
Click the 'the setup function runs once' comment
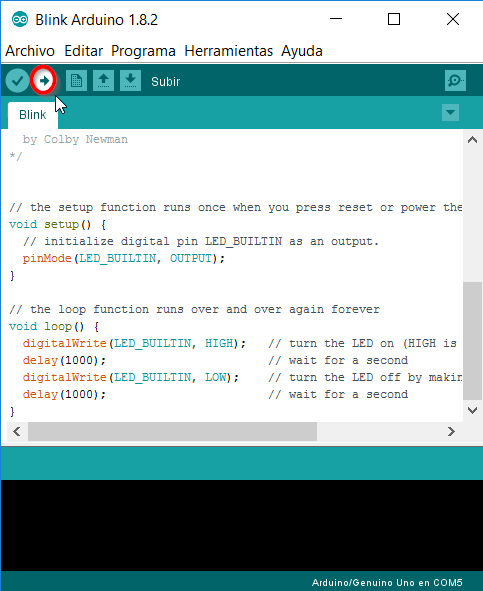coord(236,208)
